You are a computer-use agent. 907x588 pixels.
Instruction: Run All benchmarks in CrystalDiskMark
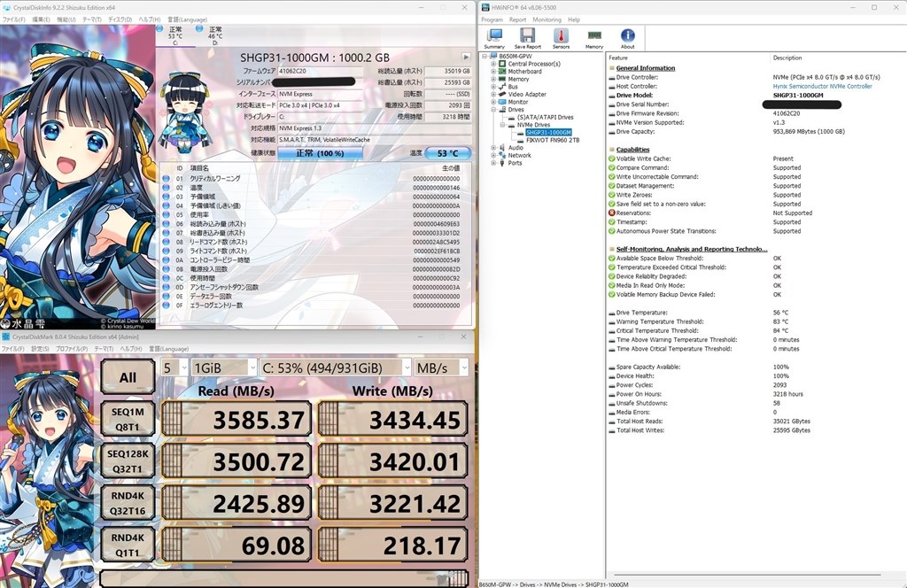click(128, 377)
